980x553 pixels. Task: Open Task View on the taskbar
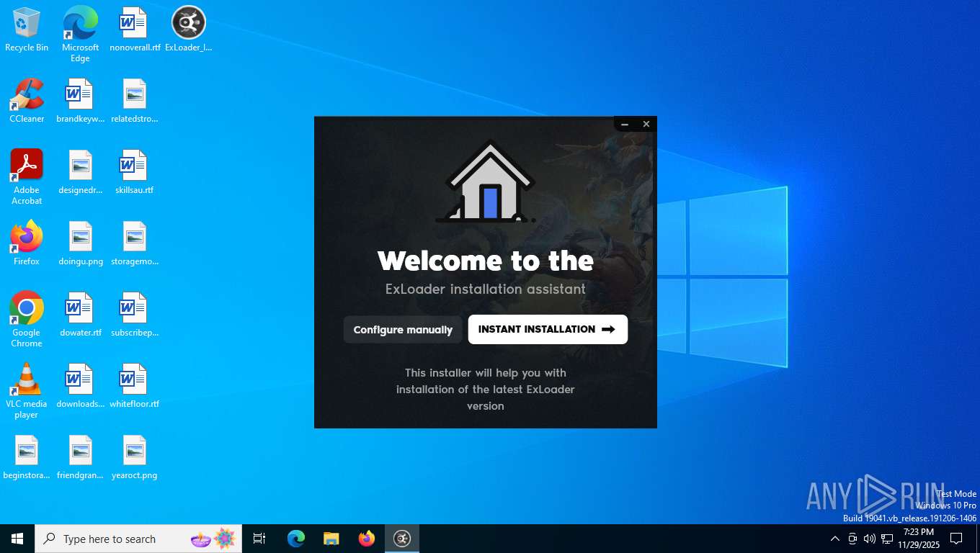[259, 539]
